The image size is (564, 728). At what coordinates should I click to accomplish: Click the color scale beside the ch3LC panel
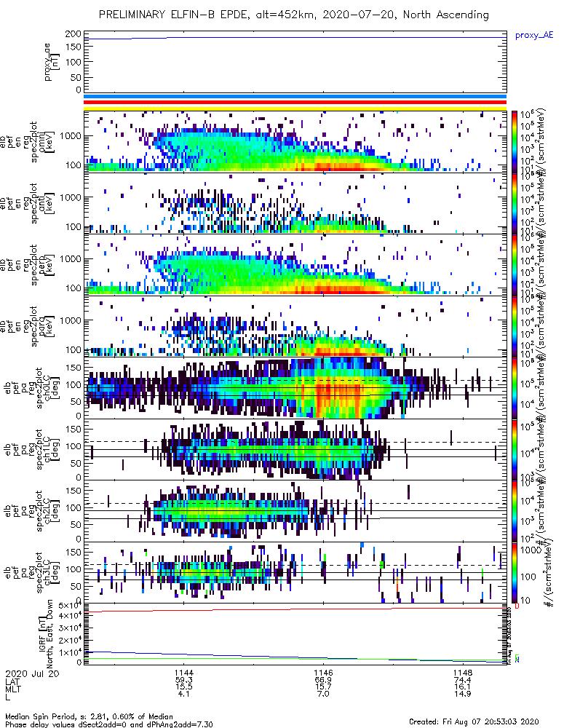515,572
